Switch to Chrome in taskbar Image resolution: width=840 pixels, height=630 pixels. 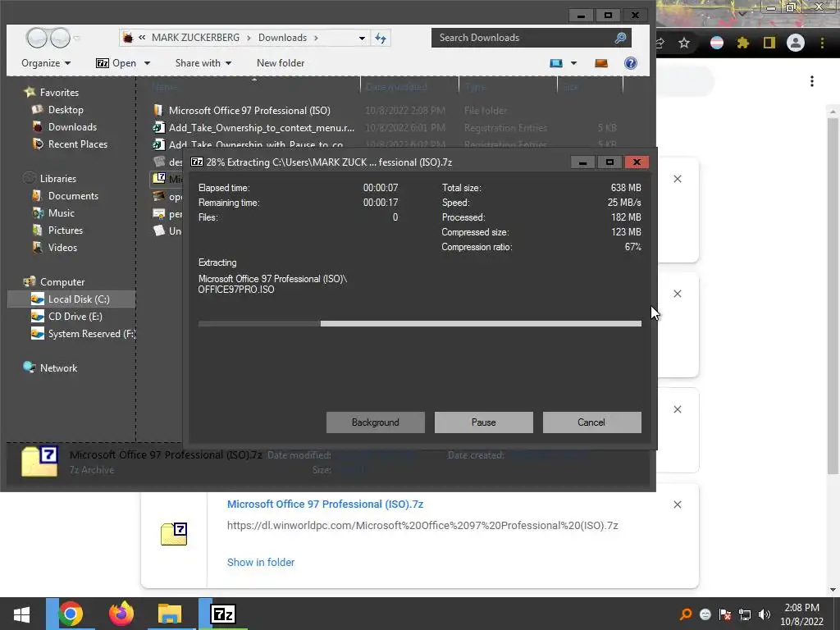[71, 614]
